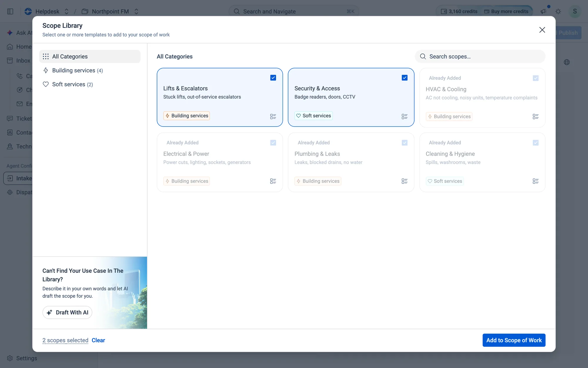
Task: Select All Categories filter
Action: pyautogui.click(x=90, y=56)
